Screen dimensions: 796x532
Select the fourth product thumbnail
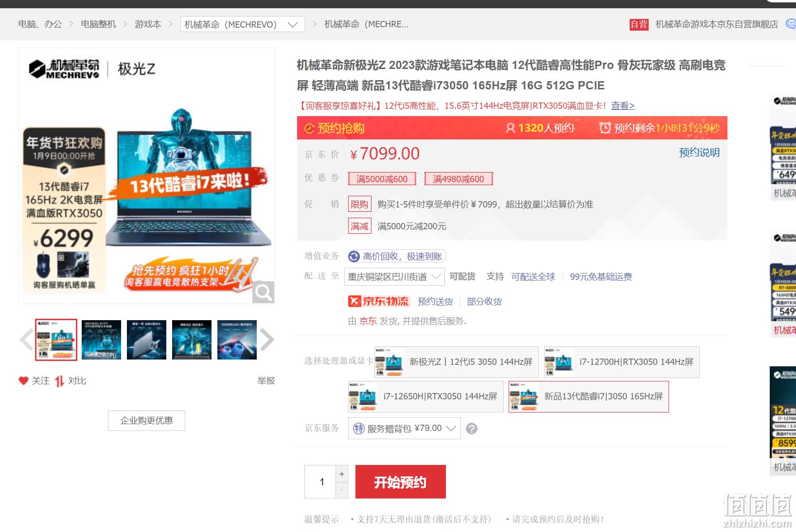pos(192,340)
